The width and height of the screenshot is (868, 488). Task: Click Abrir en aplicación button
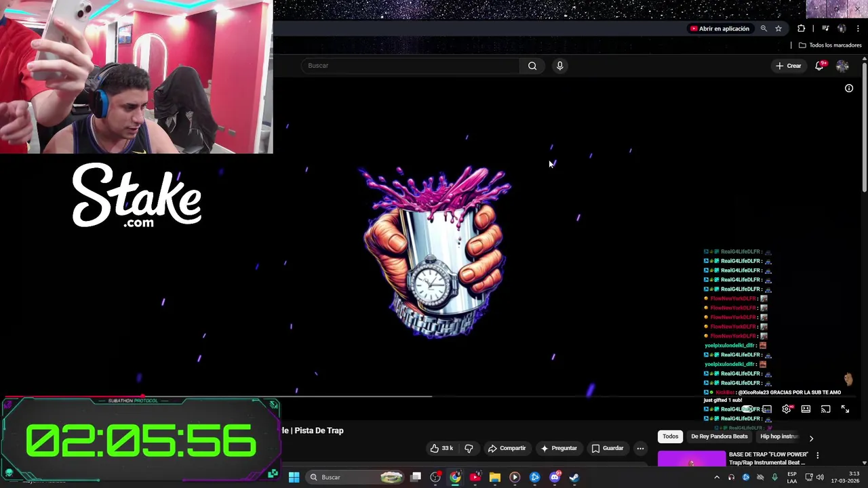719,28
